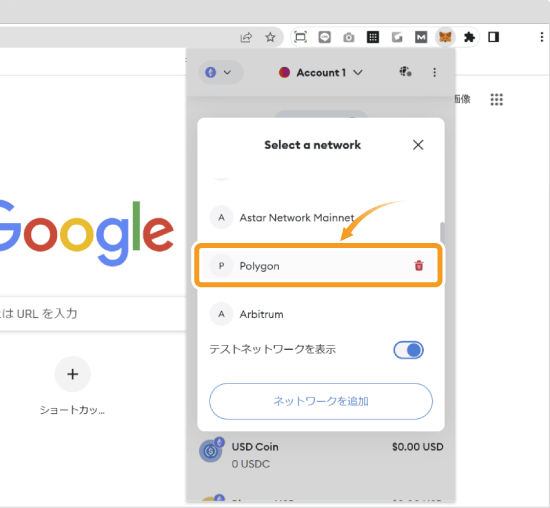The image size is (550, 508).
Task: Open the Chrome three-dot menu
Action: 542,37
